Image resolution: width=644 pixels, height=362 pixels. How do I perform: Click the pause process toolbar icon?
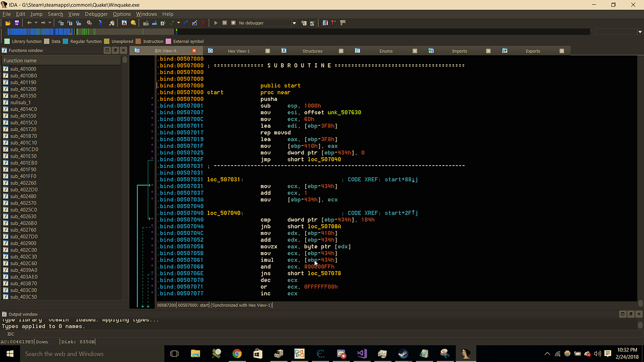click(x=224, y=23)
